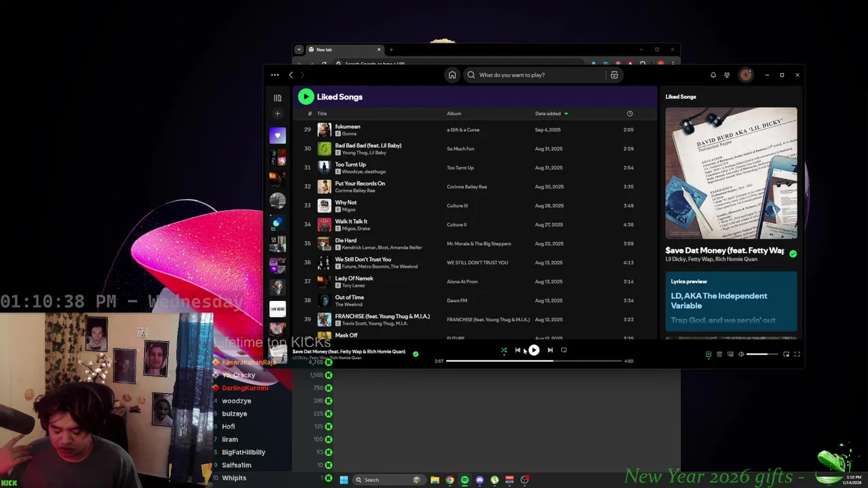Sort by Title column header
This screenshot has height=488, width=868.
tap(322, 114)
